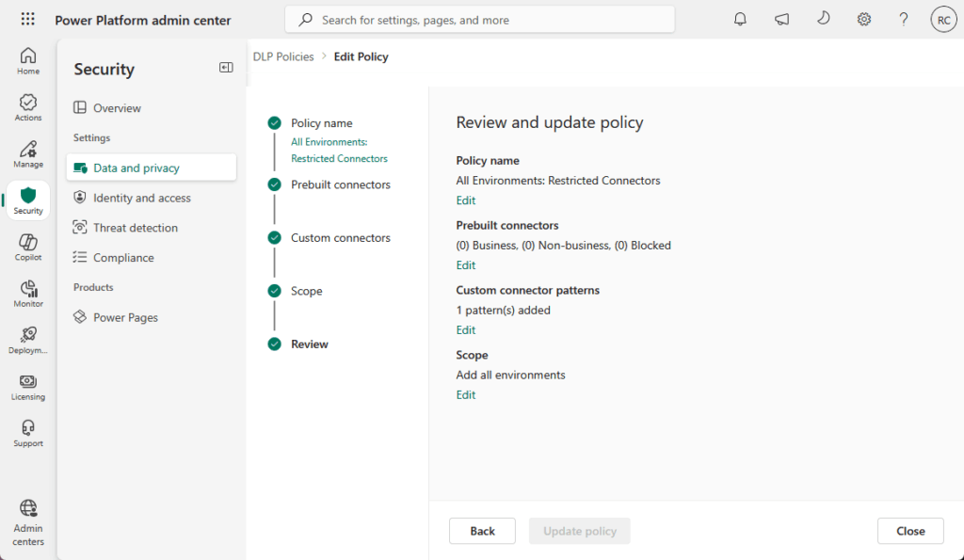This screenshot has height=560, width=964.
Task: Click the 'Add all environments' text
Action: click(510, 375)
